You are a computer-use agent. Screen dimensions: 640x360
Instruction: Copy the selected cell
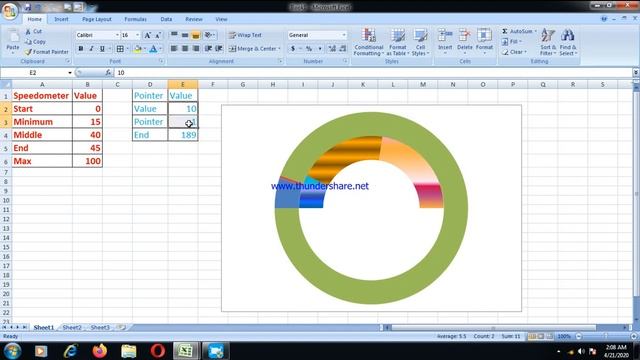(x=35, y=42)
